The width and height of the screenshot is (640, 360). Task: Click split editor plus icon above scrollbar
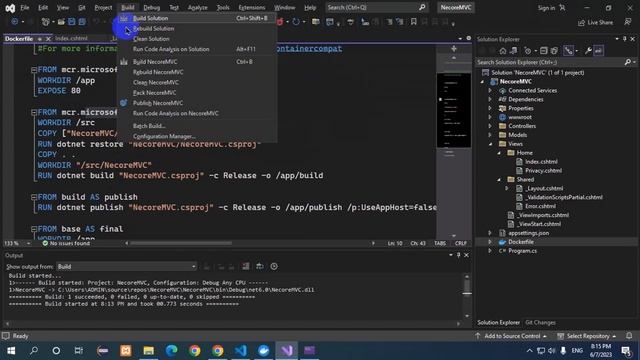(x=454, y=49)
